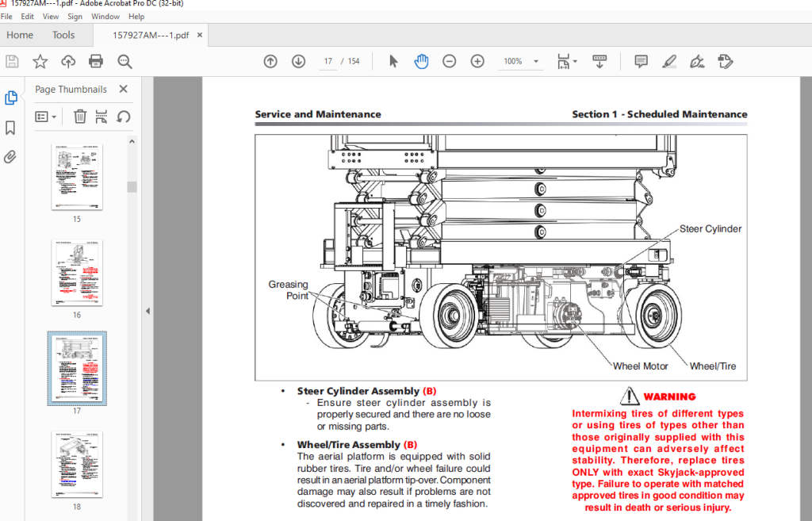Rotate pages counterclockwise icon
Image resolution: width=812 pixels, height=521 pixels.
coord(123,117)
